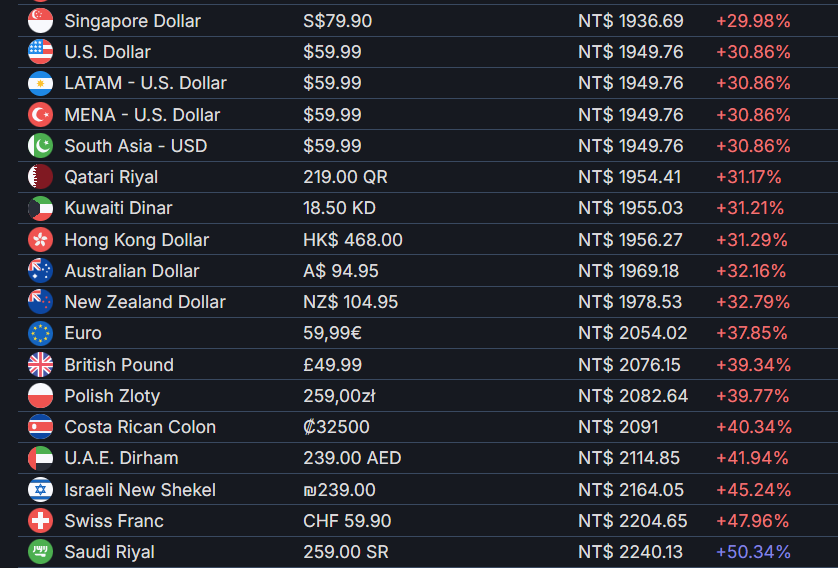
Task: Open the Polish Zloty currency name
Action: coord(112,396)
